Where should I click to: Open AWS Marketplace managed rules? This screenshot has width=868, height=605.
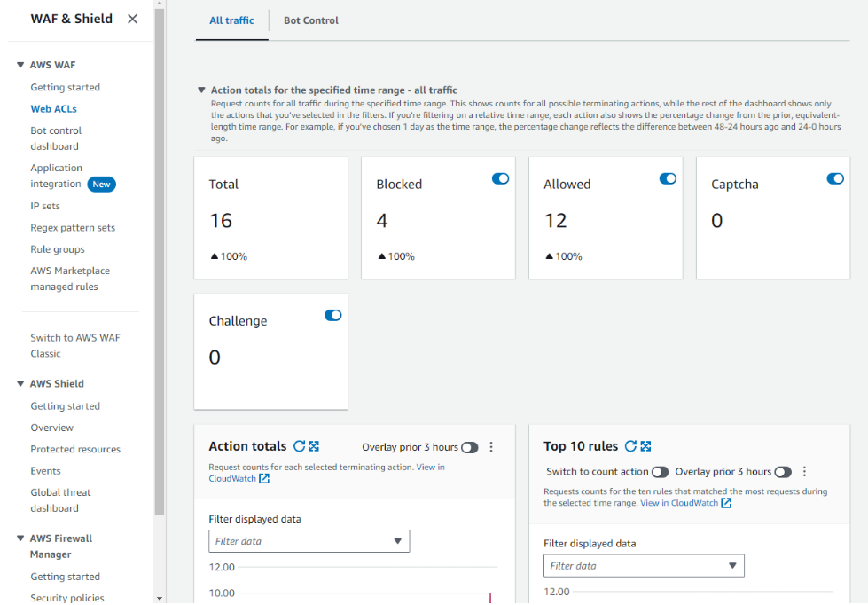pos(70,279)
